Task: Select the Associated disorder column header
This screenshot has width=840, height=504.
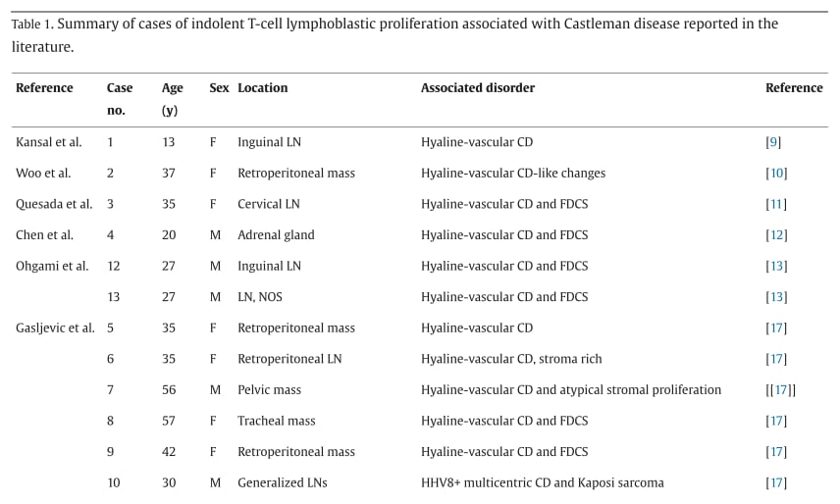Action: coord(477,87)
